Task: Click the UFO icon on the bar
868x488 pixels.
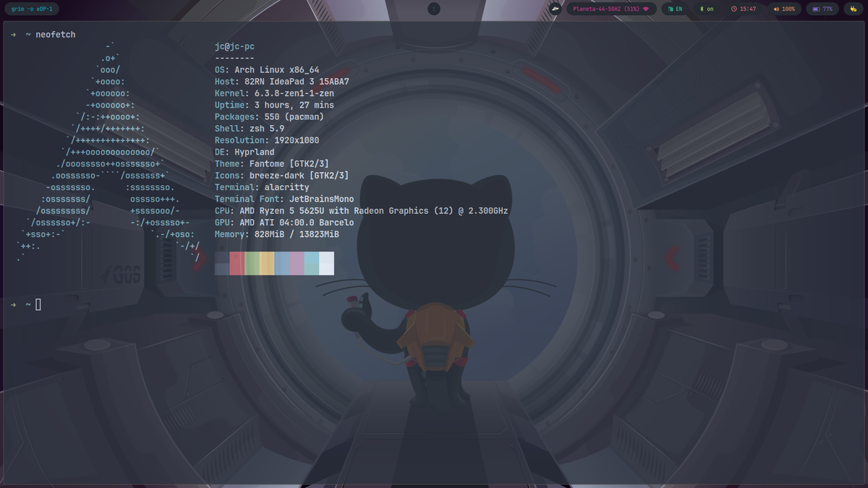Action: click(x=556, y=9)
